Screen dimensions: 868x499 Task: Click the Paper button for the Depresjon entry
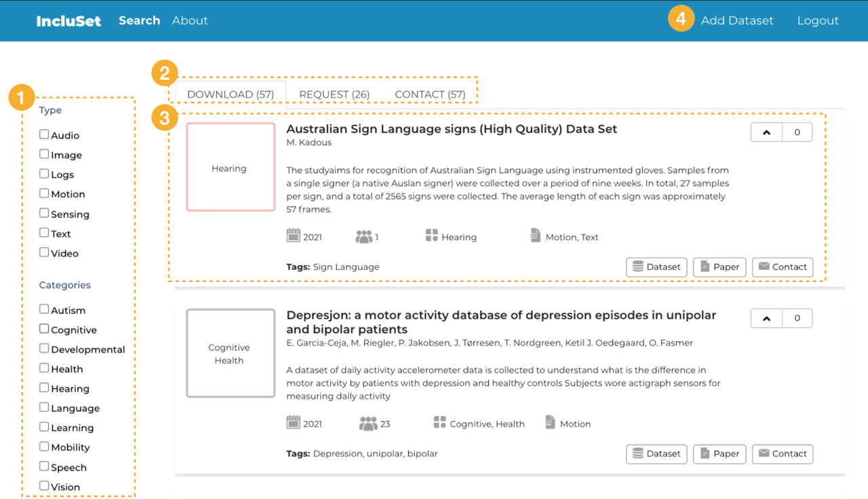[x=719, y=454]
